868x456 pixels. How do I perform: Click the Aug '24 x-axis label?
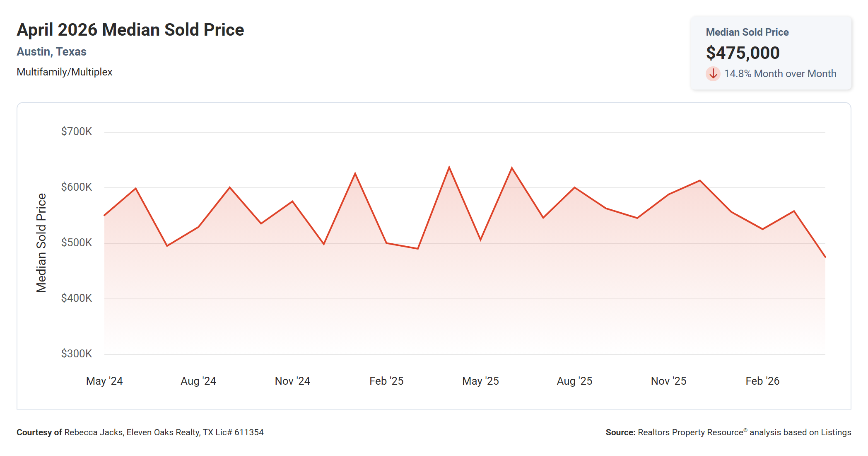pyautogui.click(x=198, y=381)
